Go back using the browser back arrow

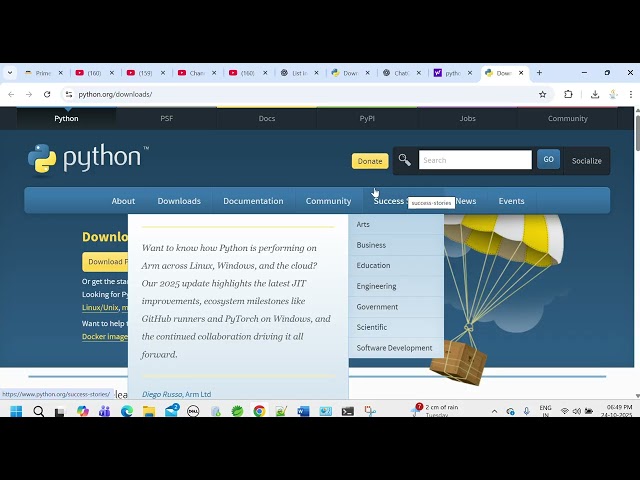[11, 94]
